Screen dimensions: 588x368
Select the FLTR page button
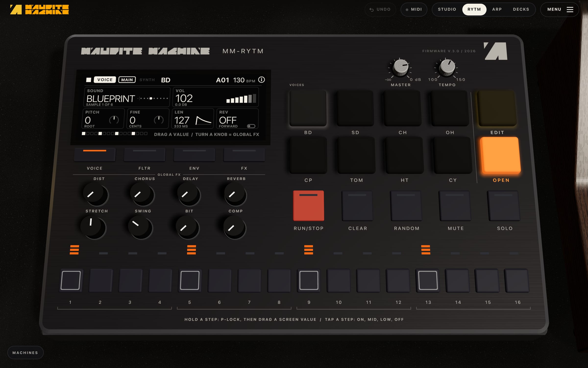(144, 155)
